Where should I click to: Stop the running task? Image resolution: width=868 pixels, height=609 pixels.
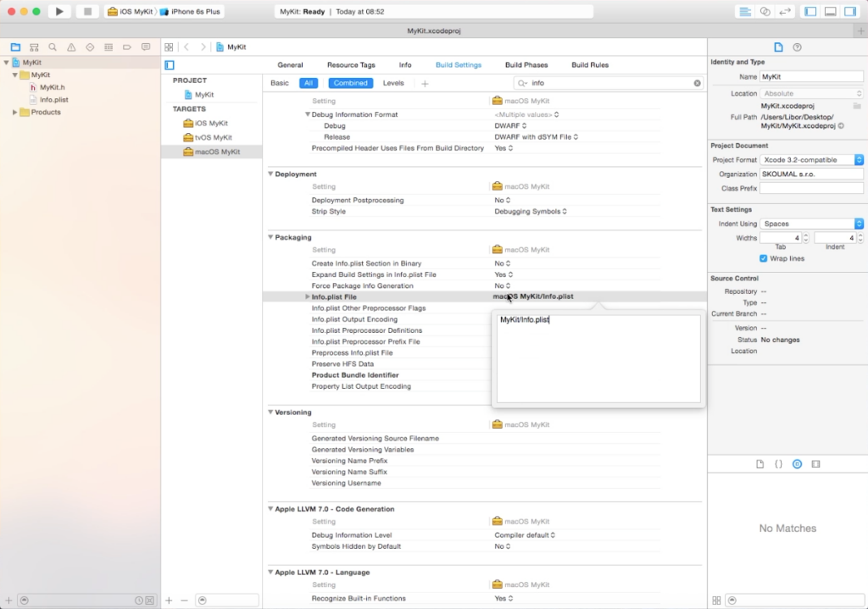[x=87, y=11]
